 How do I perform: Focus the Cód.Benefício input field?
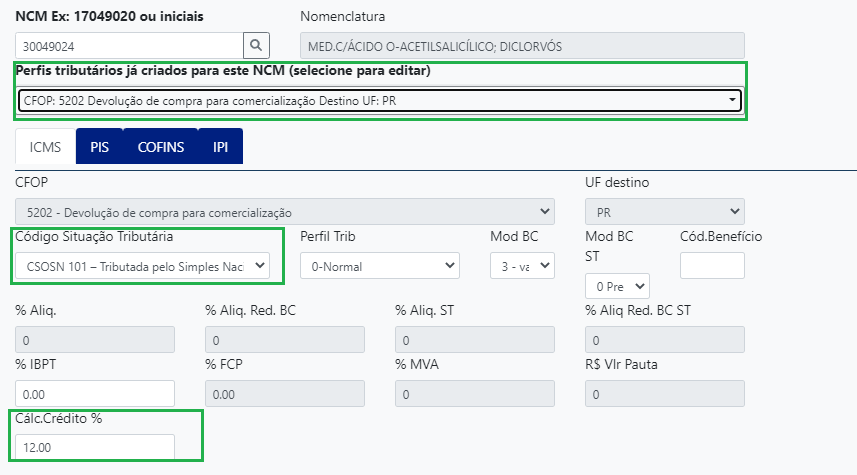712,265
